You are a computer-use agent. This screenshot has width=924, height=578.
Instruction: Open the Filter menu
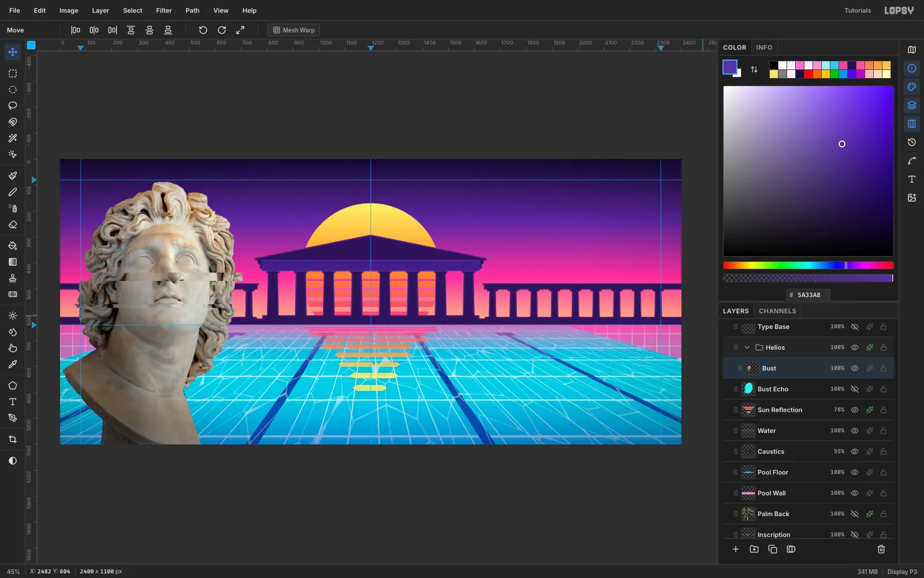[x=164, y=10]
